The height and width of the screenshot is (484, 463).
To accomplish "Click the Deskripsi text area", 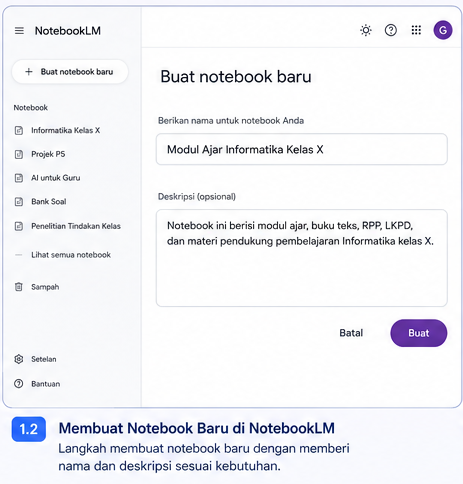I will (x=302, y=258).
